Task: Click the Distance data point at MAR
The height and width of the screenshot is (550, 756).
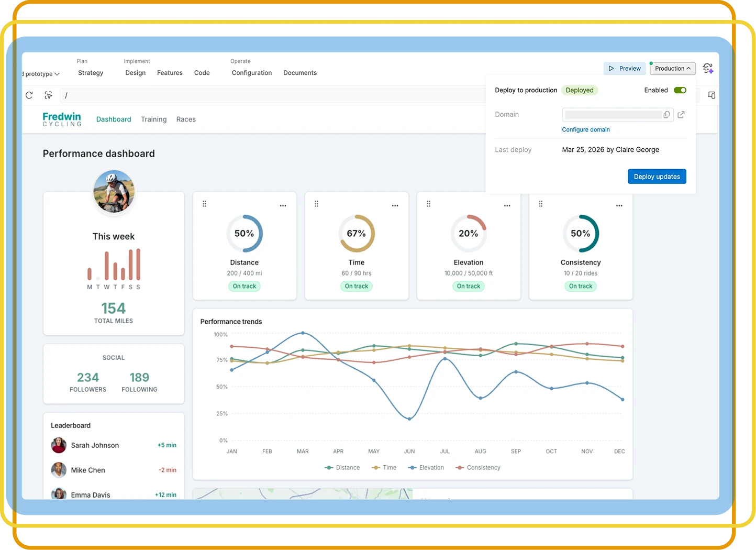Action: tap(303, 350)
